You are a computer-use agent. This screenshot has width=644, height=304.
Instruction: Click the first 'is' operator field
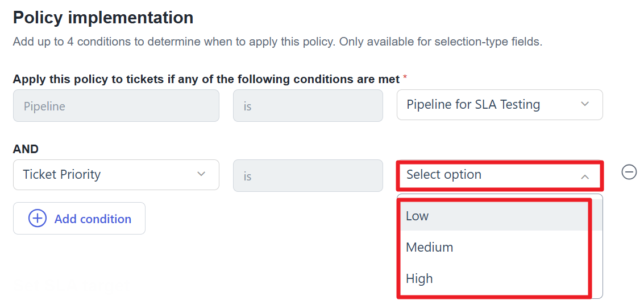[308, 106]
